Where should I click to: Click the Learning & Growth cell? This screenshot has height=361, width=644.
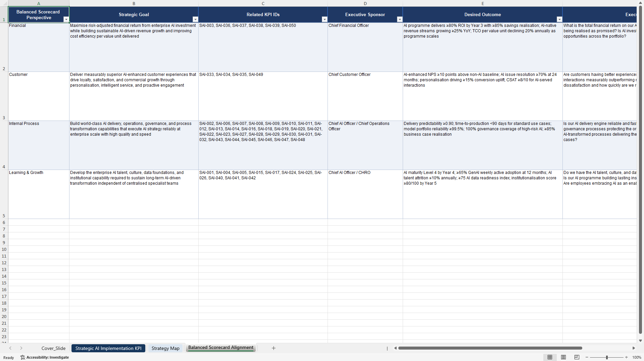click(x=39, y=194)
